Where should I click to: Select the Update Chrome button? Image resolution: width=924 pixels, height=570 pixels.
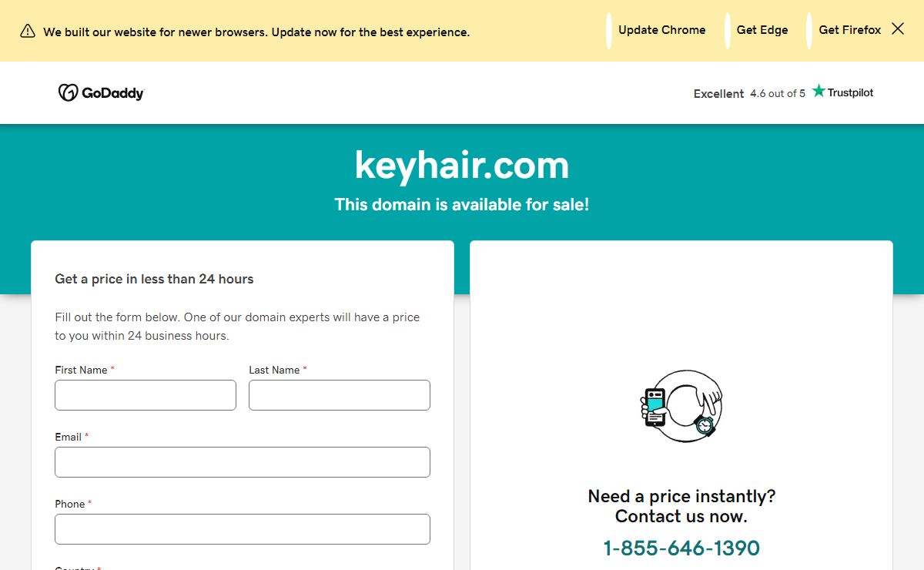[x=661, y=30]
